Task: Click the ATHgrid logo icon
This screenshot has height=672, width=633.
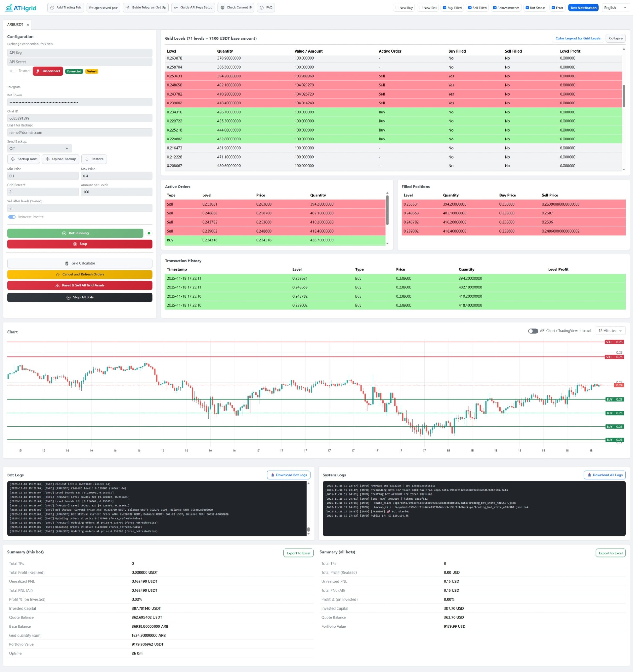Action: (x=9, y=8)
